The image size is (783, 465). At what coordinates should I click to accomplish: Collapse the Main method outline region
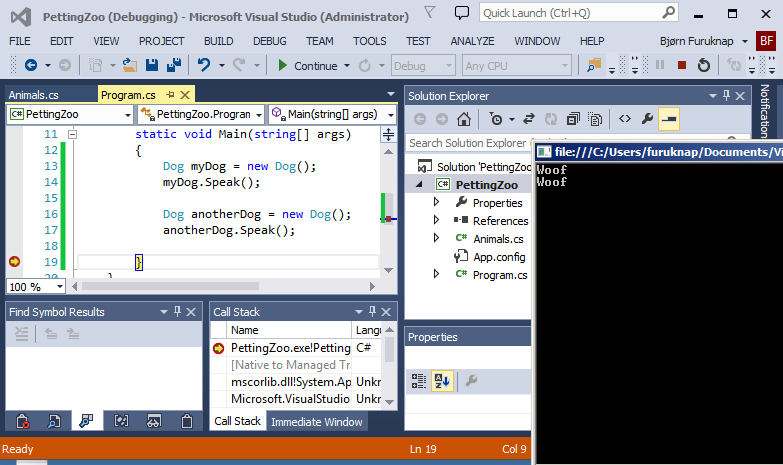click(72, 134)
